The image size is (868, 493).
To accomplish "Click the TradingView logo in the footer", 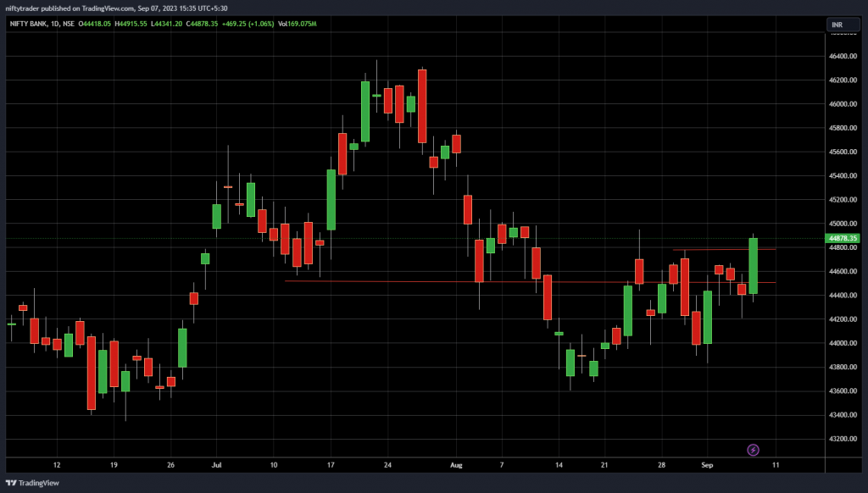I will coord(32,483).
